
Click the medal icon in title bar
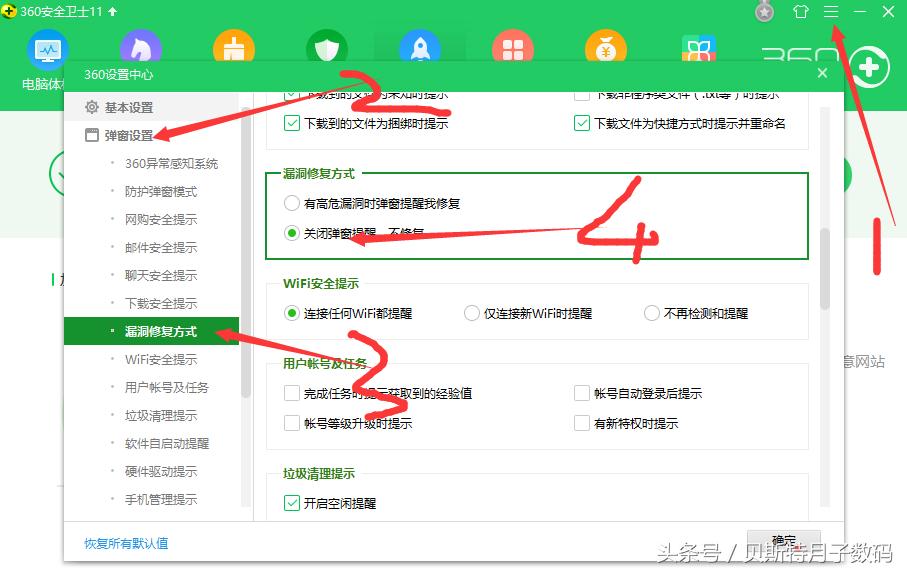tap(765, 12)
